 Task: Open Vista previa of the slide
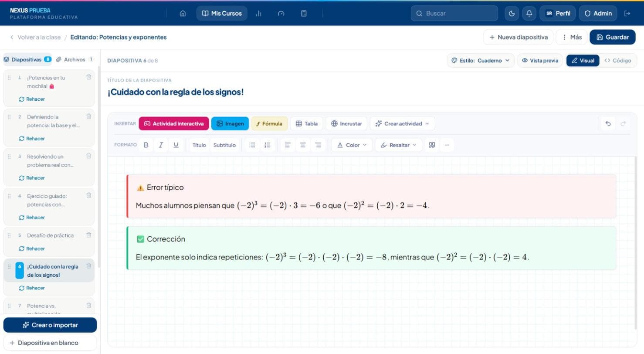tap(540, 61)
